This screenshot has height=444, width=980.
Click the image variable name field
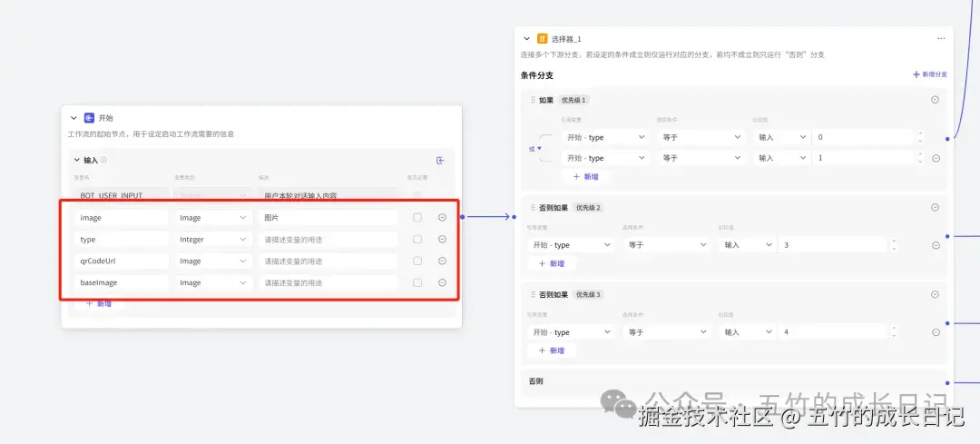(x=122, y=218)
